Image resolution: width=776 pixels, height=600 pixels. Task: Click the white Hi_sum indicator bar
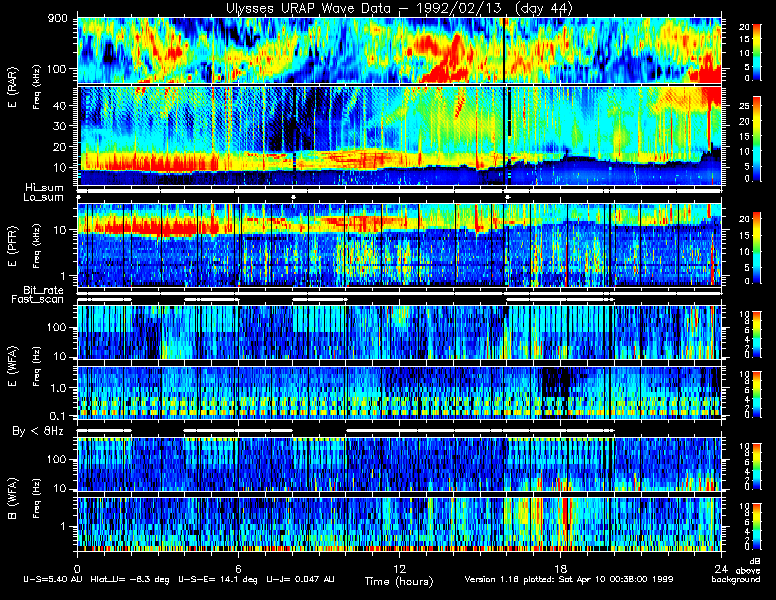[x=399, y=190]
